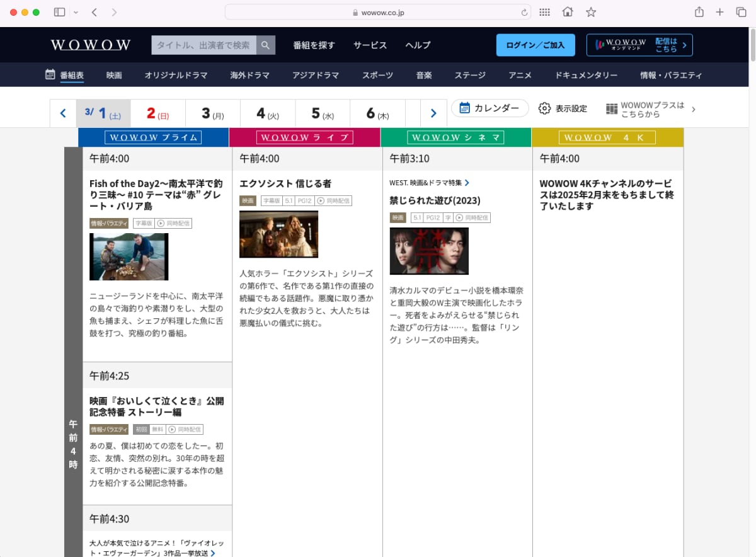Click the Fish of the Day2 thumbnail
The width and height of the screenshot is (756, 557).
click(x=129, y=256)
